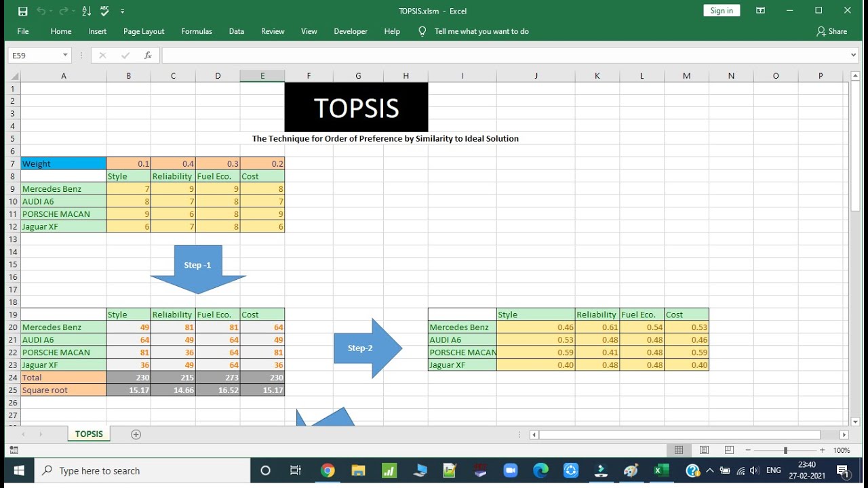Open the Windows Start menu
Viewport: 868px width, 488px height.
coord(18,470)
